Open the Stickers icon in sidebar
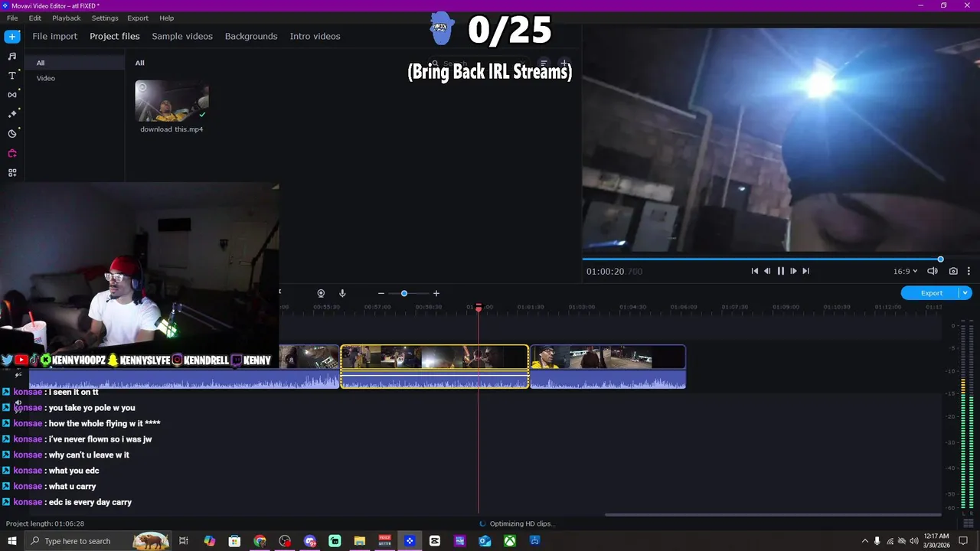 (x=12, y=134)
